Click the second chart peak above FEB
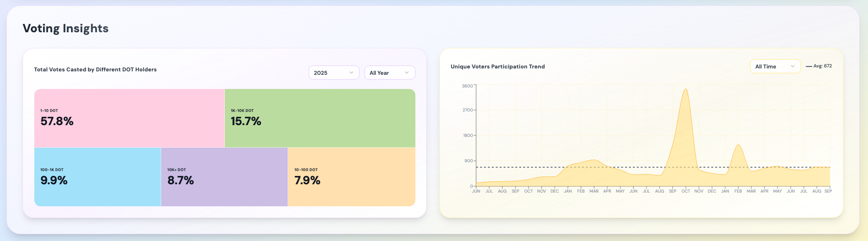The height and width of the screenshot is (241, 868). click(x=738, y=145)
